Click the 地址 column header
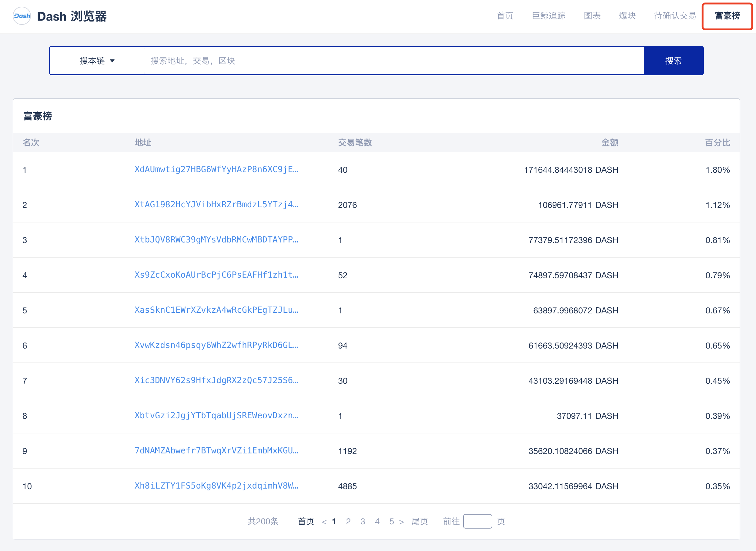This screenshot has height=551, width=756. (x=143, y=142)
